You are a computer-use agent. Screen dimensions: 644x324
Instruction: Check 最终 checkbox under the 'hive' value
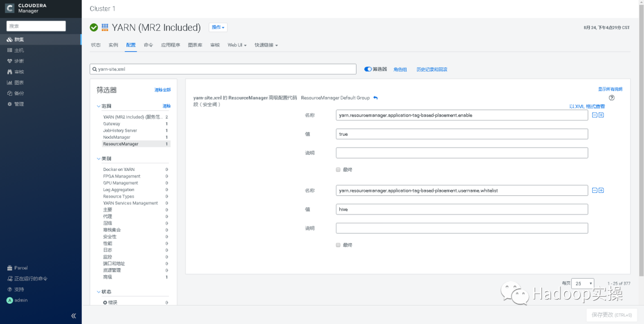click(338, 245)
